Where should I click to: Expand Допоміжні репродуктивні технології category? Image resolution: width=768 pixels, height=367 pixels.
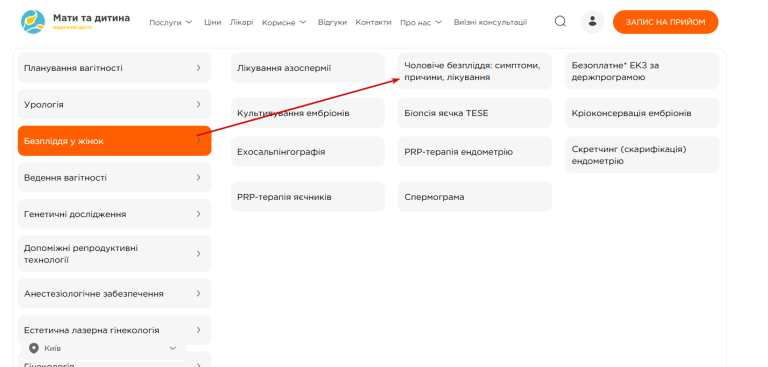115,253
